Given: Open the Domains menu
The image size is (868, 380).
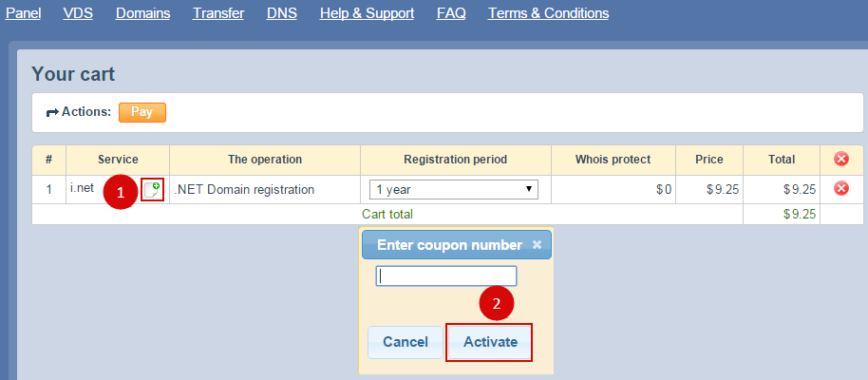Looking at the screenshot, I should tap(142, 13).
